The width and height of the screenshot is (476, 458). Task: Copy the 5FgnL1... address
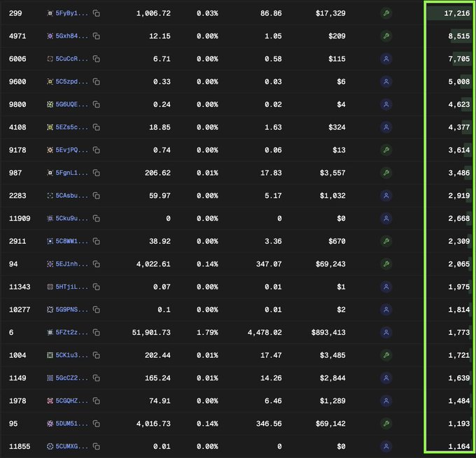96,173
